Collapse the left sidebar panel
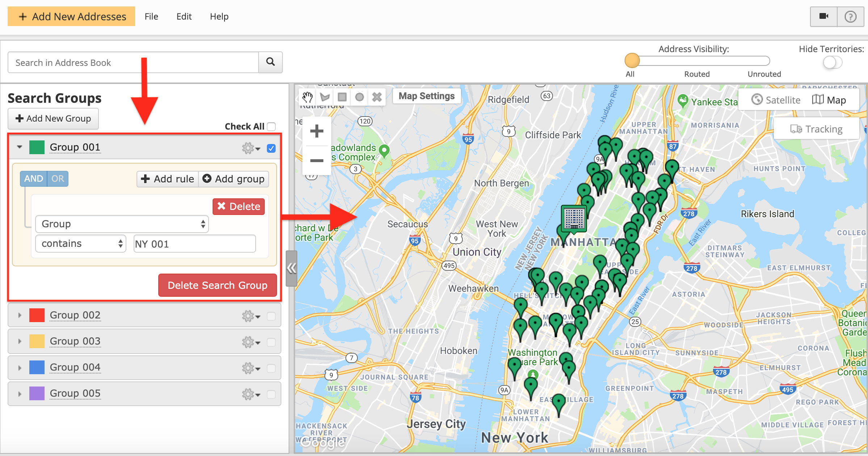This screenshot has height=456, width=868. [x=291, y=268]
